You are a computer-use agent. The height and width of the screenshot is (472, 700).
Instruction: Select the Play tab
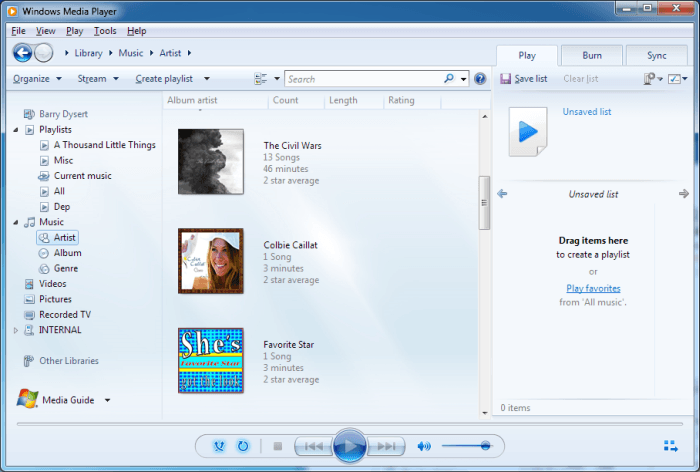point(527,55)
